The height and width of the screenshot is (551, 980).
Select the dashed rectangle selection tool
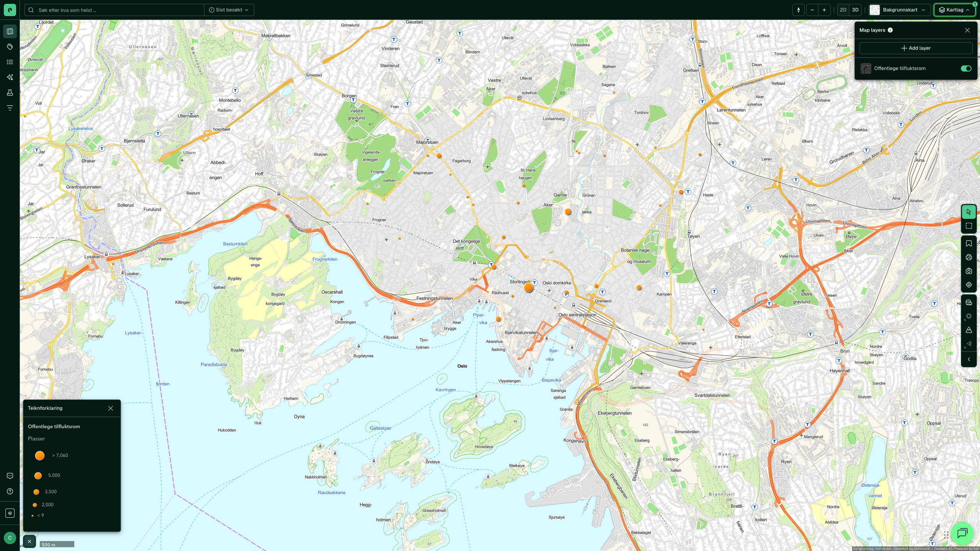pyautogui.click(x=969, y=226)
